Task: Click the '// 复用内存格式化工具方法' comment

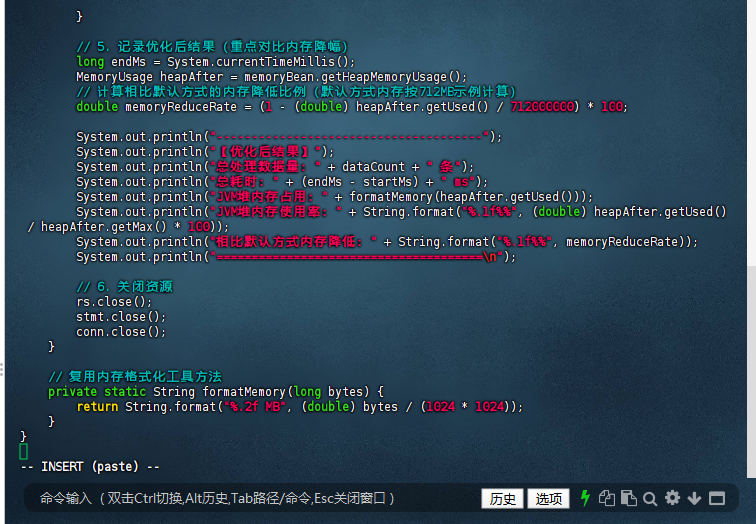Action: pyautogui.click(x=135, y=376)
